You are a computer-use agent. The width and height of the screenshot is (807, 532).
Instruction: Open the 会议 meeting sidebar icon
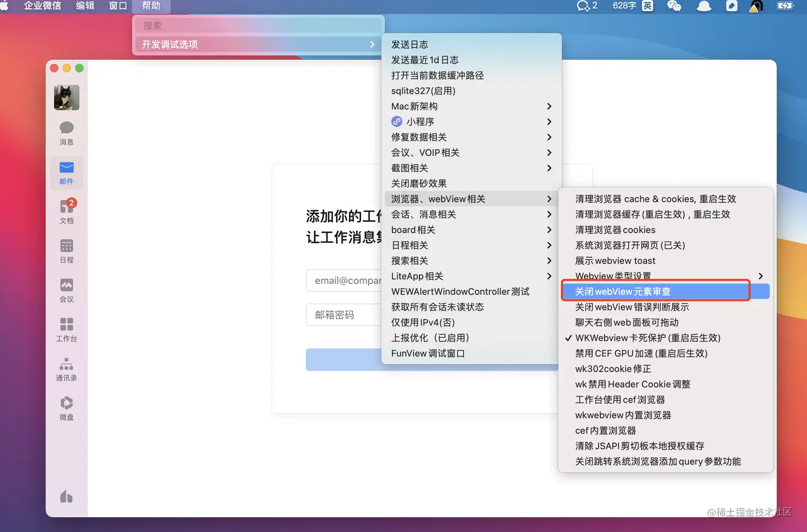pyautogui.click(x=66, y=290)
